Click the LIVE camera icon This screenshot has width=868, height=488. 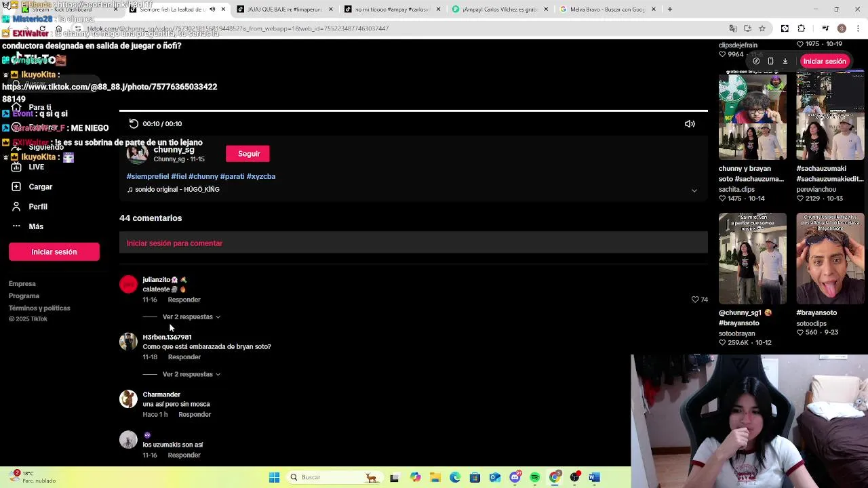point(16,167)
